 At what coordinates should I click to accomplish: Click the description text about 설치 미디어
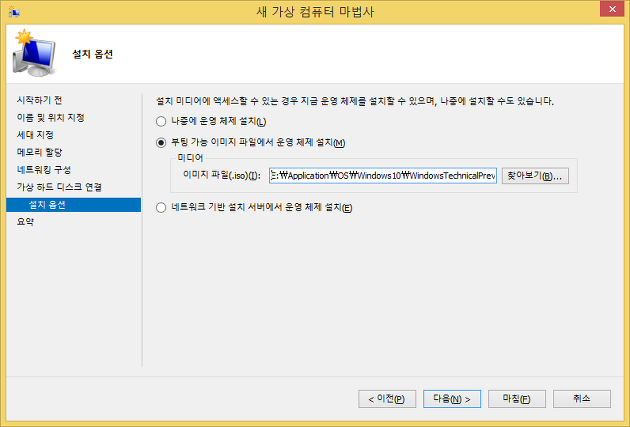coord(354,101)
